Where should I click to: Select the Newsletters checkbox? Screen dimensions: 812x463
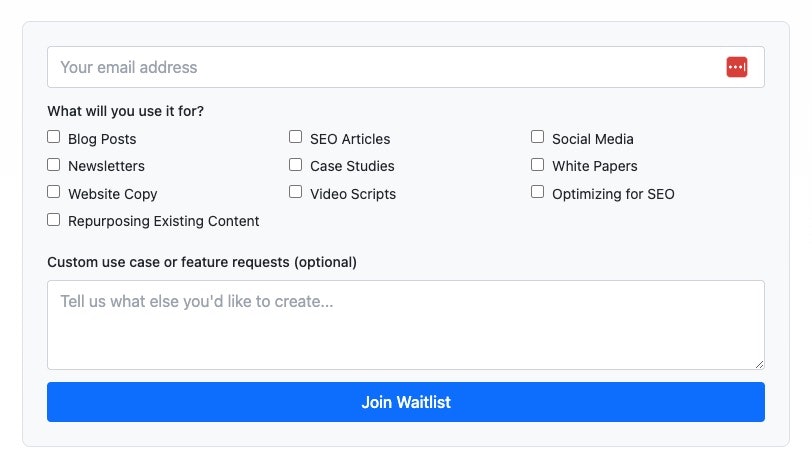point(53,165)
